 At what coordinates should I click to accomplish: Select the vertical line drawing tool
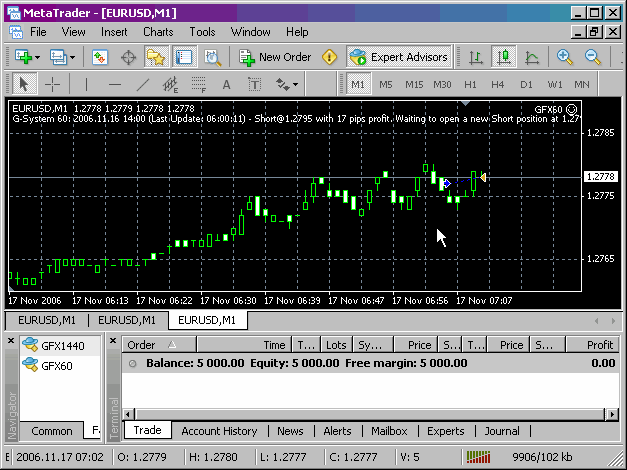pos(86,84)
